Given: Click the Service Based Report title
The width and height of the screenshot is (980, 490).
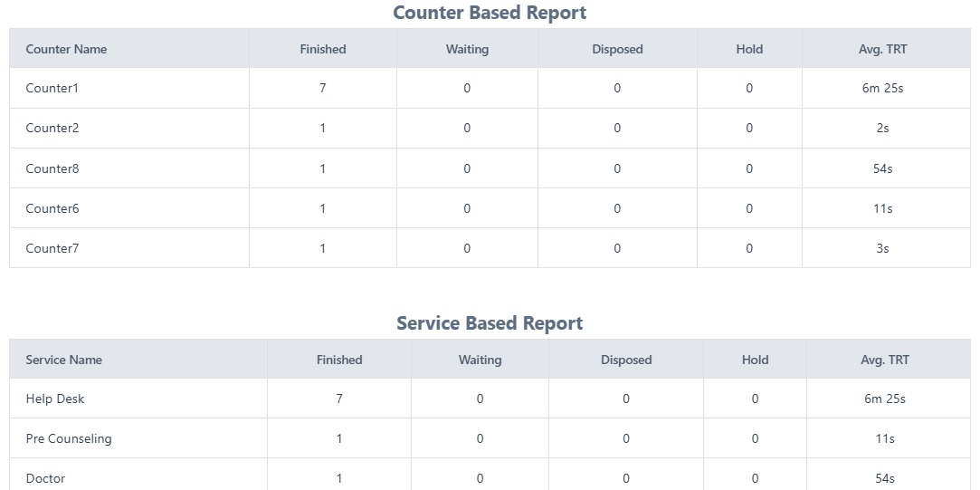Looking at the screenshot, I should click(490, 323).
